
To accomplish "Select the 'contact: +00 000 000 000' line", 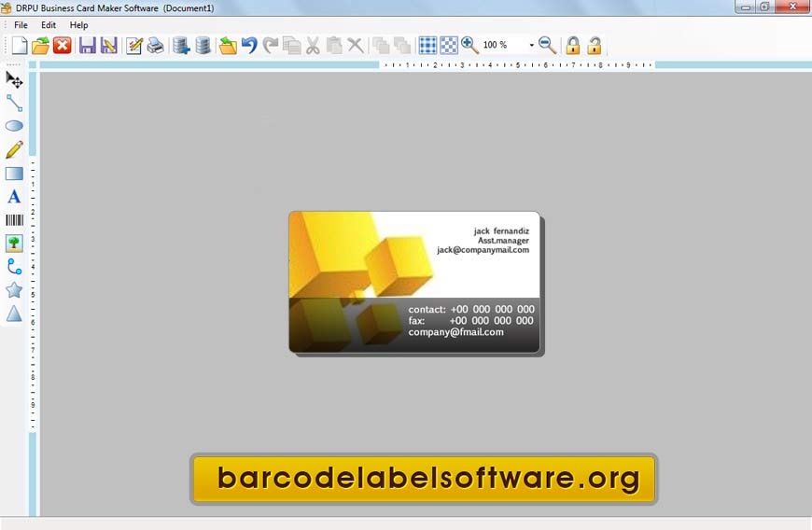I will tap(471, 310).
